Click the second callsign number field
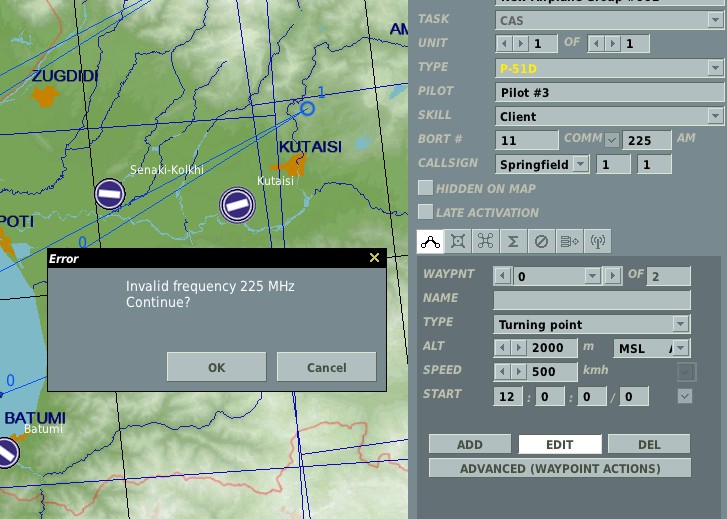Viewport: 727px width, 519px height. pyautogui.click(x=654, y=165)
